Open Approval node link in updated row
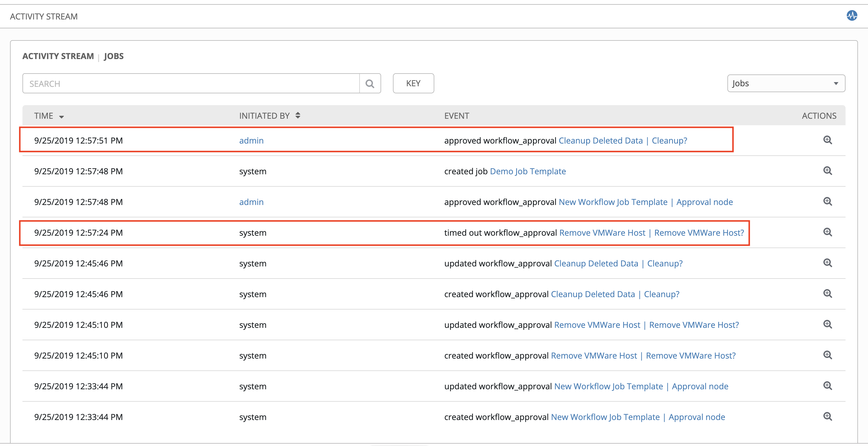The width and height of the screenshot is (868, 446). click(x=700, y=386)
